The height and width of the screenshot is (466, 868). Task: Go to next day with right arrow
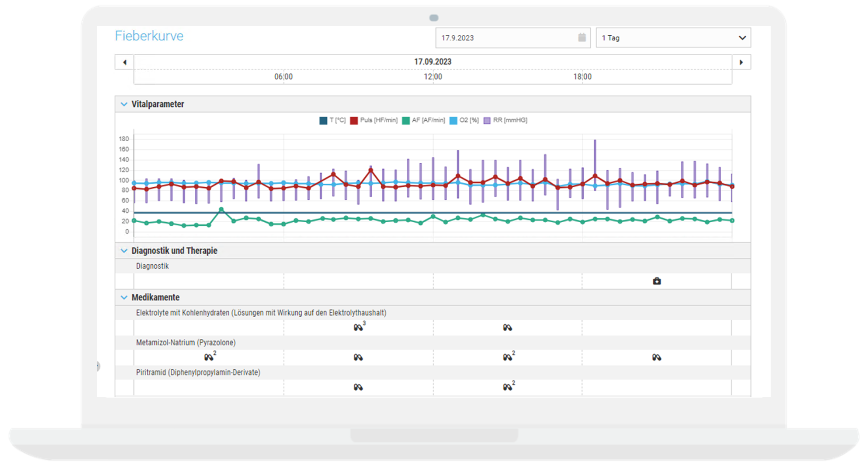point(741,62)
